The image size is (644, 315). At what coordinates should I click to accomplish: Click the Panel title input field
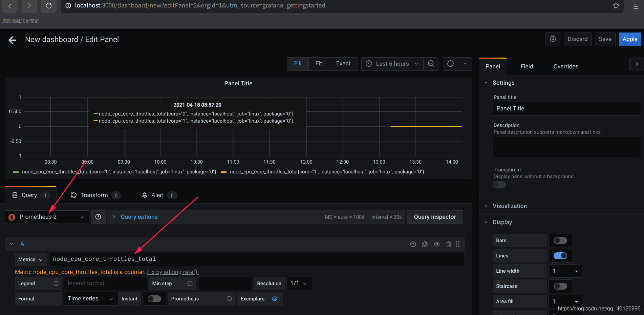click(x=566, y=109)
